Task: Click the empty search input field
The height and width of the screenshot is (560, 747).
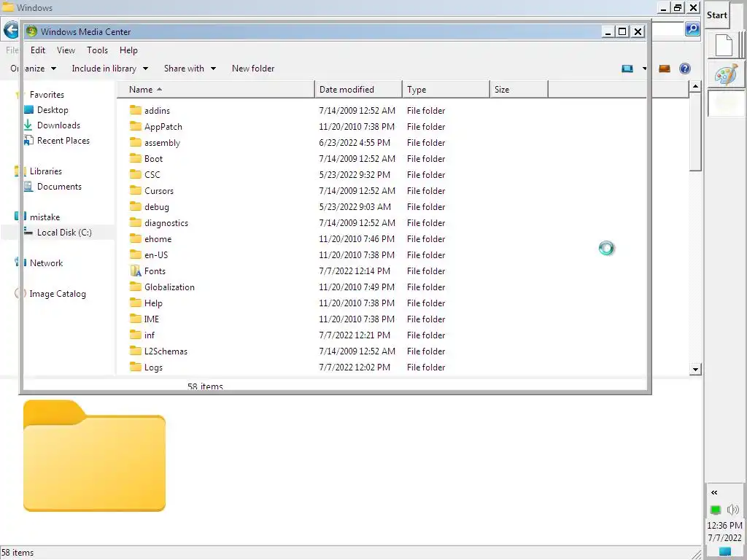Action: point(668,29)
